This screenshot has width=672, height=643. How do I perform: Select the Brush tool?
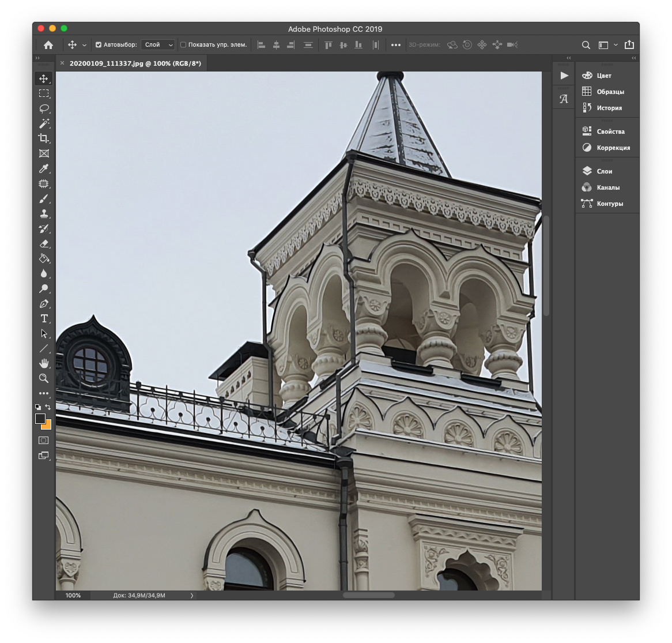pyautogui.click(x=44, y=199)
